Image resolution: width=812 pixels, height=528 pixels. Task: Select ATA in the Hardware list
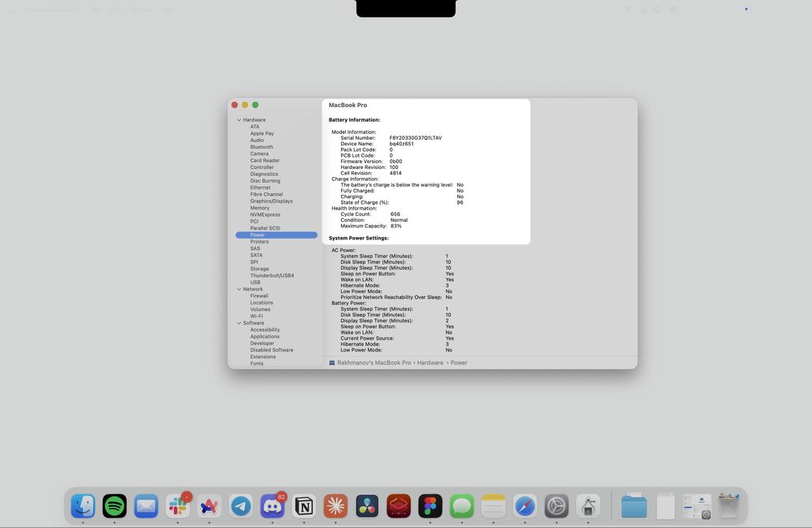[255, 127]
